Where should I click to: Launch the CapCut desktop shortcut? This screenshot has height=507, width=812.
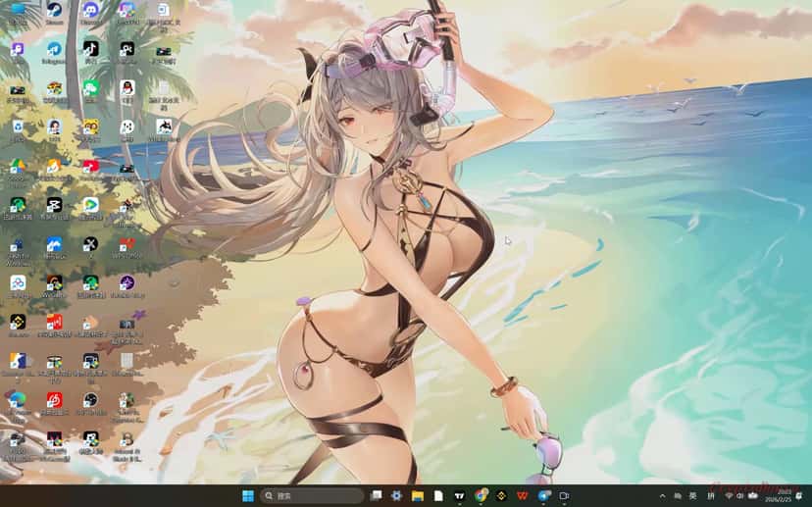tap(54, 205)
